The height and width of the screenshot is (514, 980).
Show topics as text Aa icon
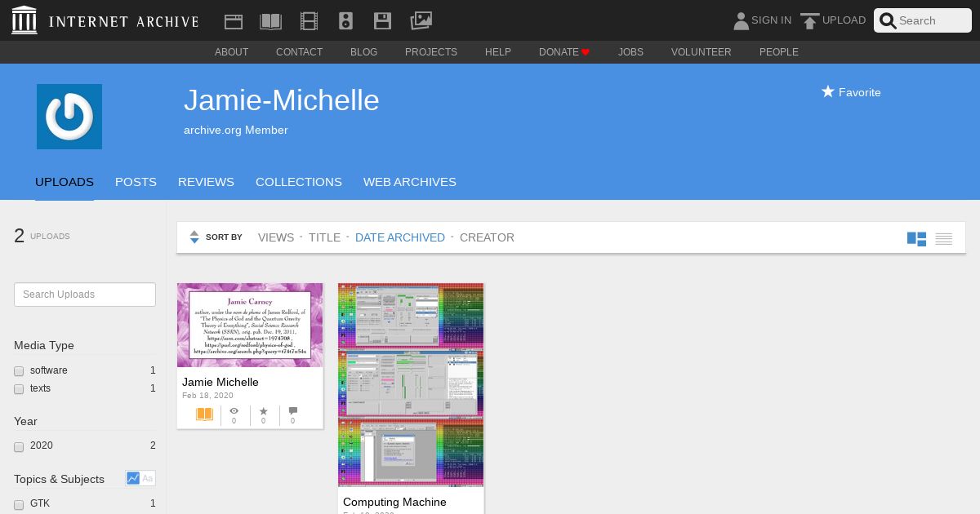pos(148,478)
